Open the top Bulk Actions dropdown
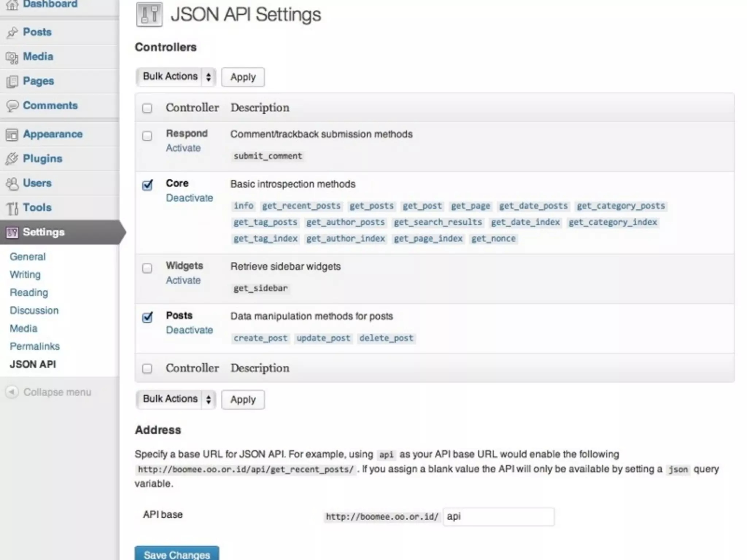Image resolution: width=747 pixels, height=560 pixels. (176, 77)
